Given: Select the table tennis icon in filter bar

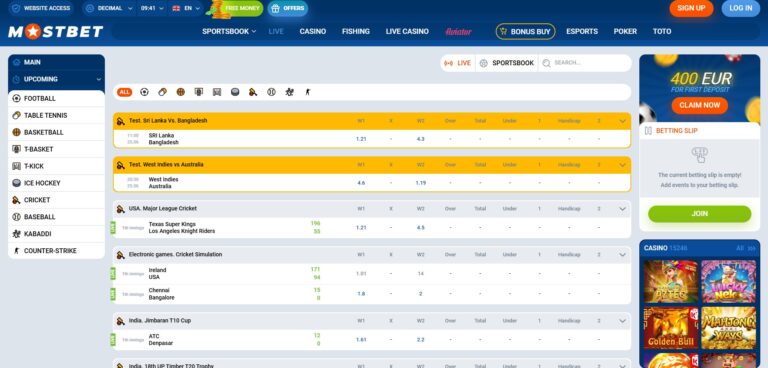Looking at the screenshot, I should point(162,92).
